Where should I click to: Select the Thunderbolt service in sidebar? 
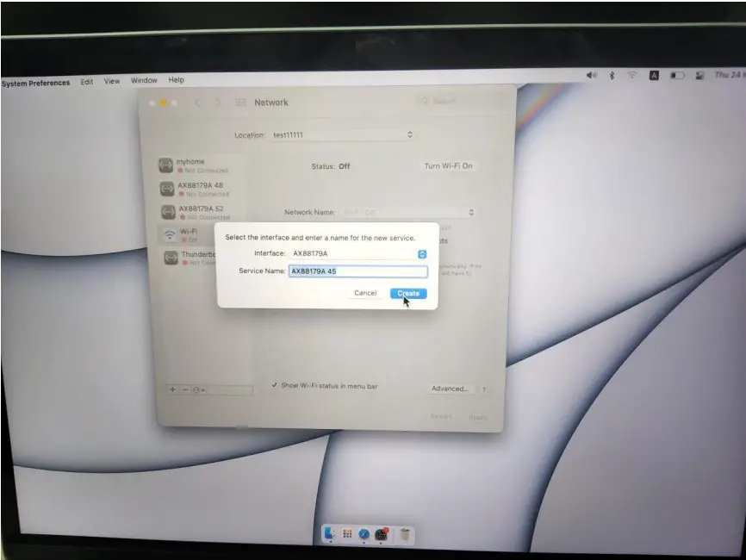coord(188,258)
